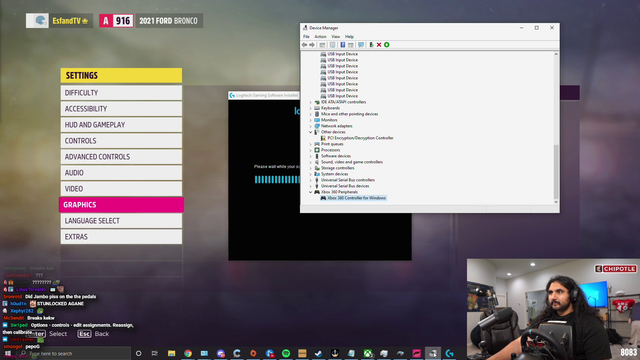Select DIFFICULTY in the game settings menu

121,93
